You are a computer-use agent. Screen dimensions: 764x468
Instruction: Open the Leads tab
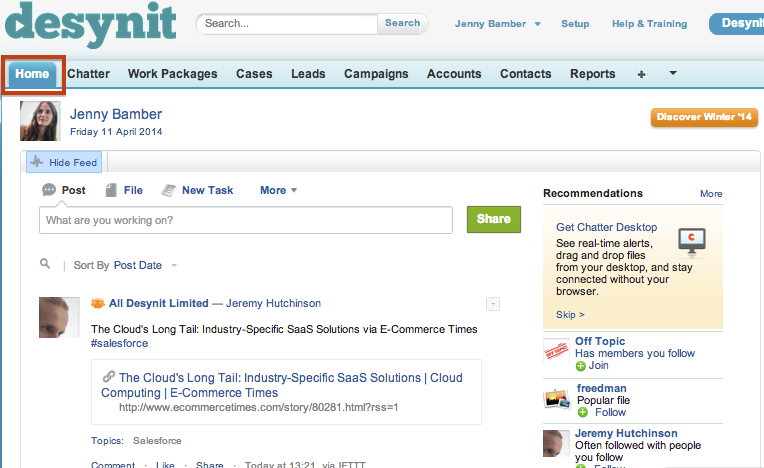point(308,74)
